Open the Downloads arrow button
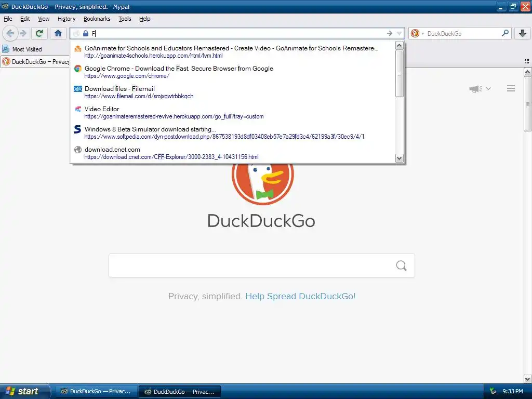532x399 pixels. (x=523, y=33)
